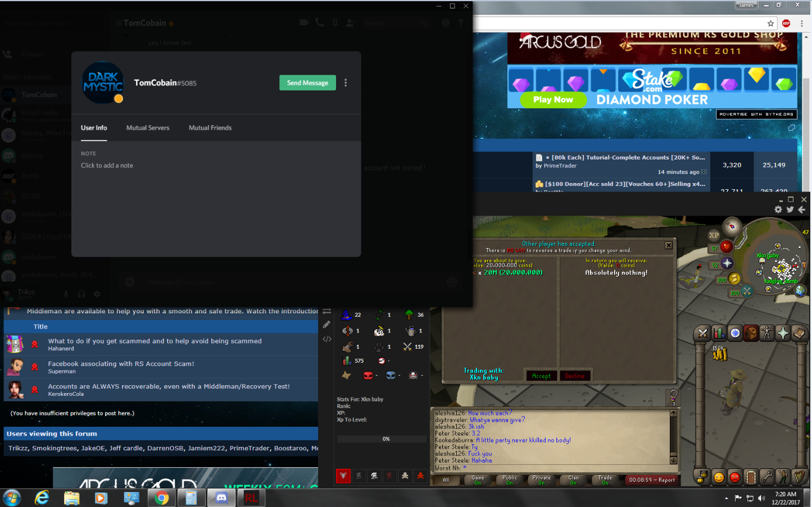Open the Prayer tab star icon

click(783, 334)
